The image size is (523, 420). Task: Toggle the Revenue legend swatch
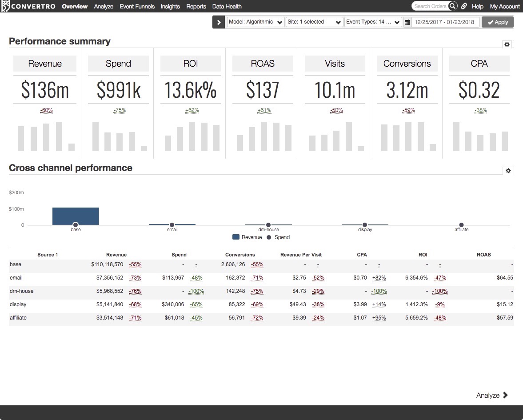(236, 237)
